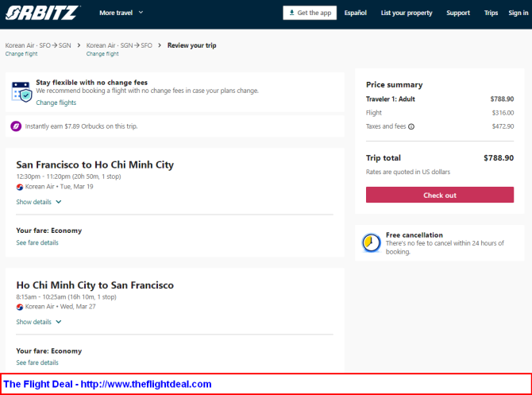Screen dimensions: 532x395
Task: Expand Show details for San Francisco to Ho Chi Minh City
Action: [39, 202]
